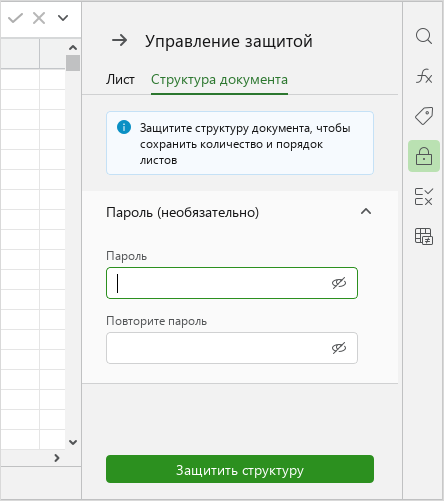Click the padlock protection icon in sidebar
444x501 pixels.
(424, 156)
